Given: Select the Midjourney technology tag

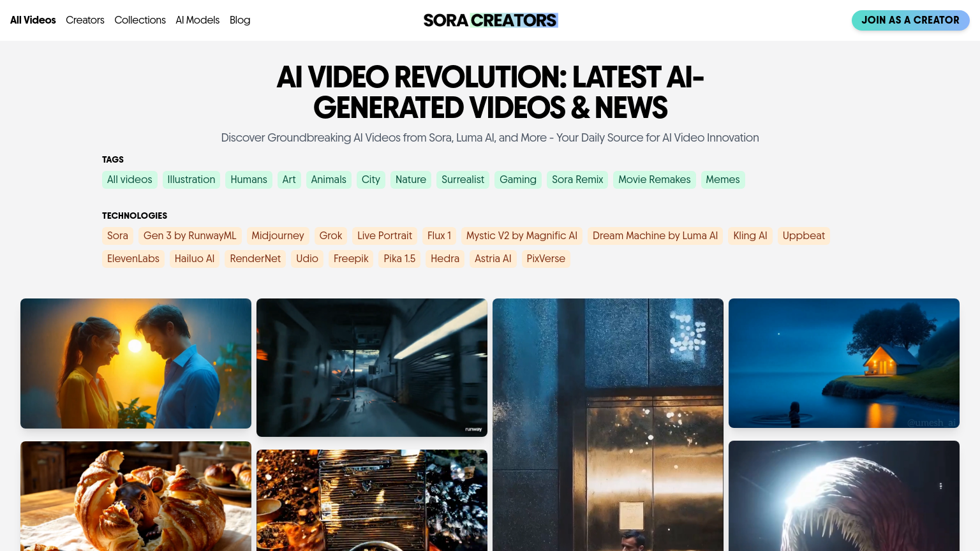Looking at the screenshot, I should (x=278, y=236).
